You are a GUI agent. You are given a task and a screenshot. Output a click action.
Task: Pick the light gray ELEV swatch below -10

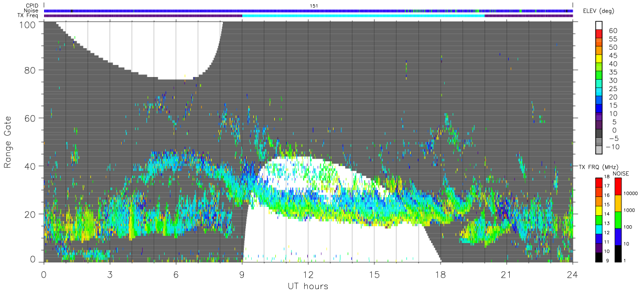(x=599, y=150)
